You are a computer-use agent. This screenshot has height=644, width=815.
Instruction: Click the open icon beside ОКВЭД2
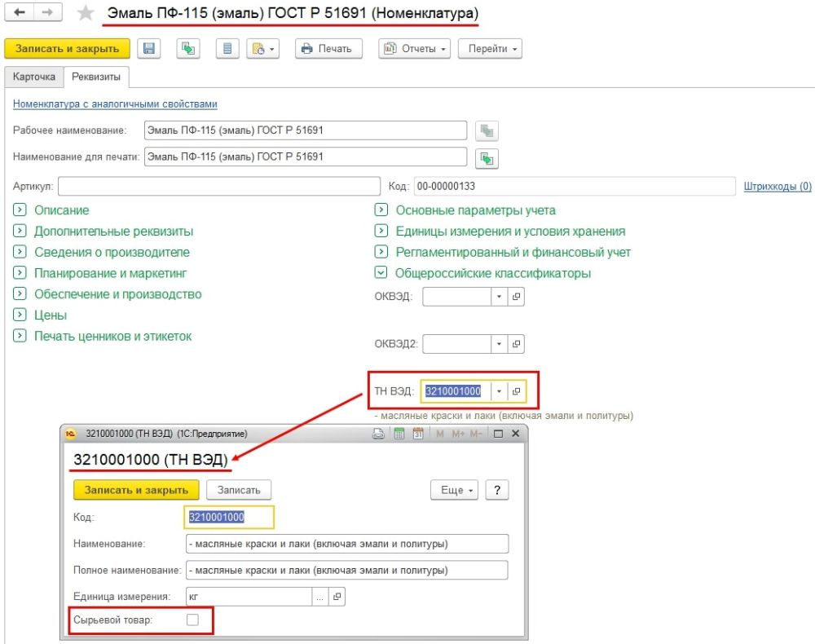[x=516, y=343]
